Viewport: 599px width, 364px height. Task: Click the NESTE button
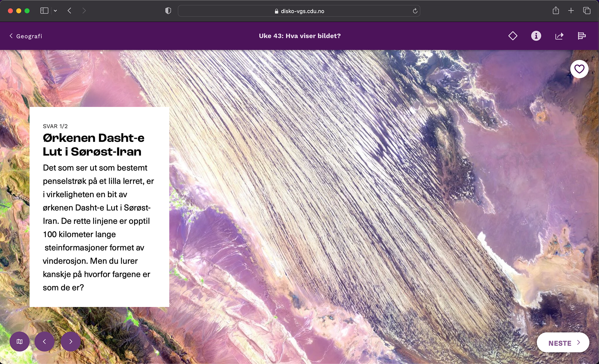[x=563, y=343]
